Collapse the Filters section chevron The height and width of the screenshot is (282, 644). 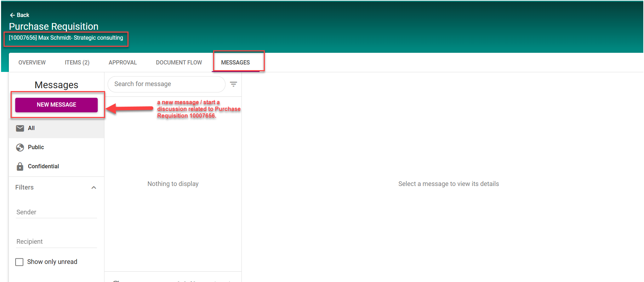[94, 187]
